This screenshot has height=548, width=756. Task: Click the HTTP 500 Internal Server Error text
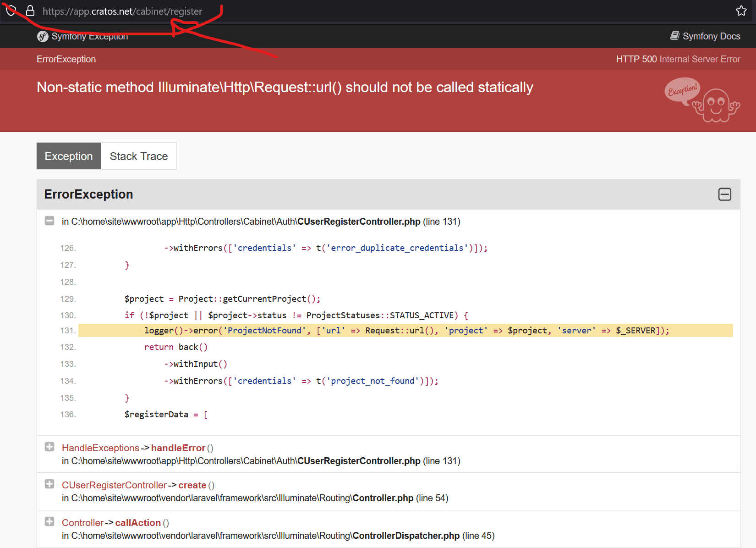pos(678,59)
